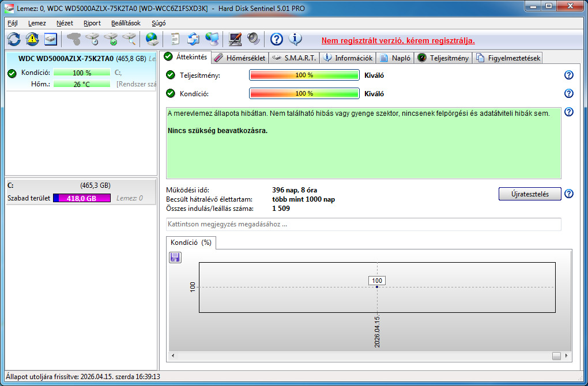
Task: Click the red Nem regisztrált verzió registration link
Action: 398,40
